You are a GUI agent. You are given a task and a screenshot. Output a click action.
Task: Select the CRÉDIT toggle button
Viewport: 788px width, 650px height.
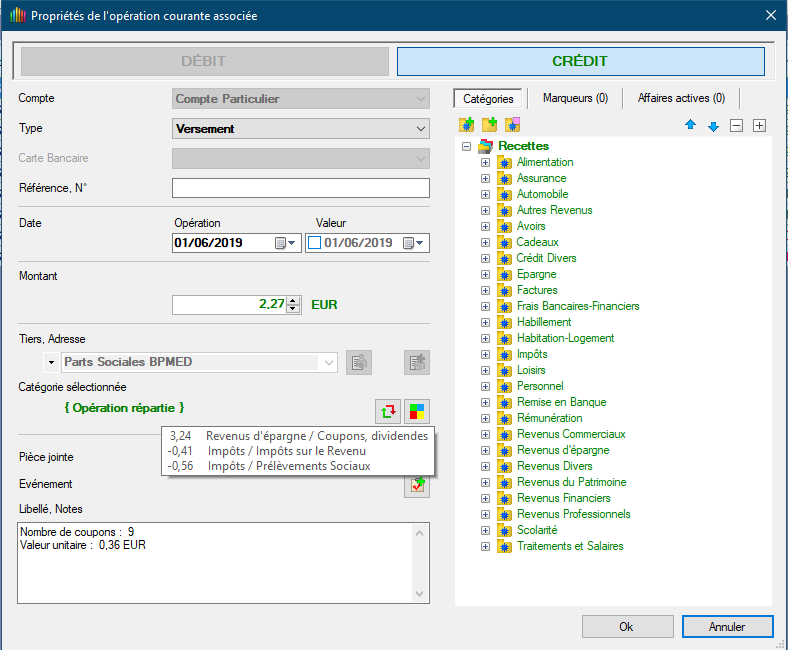(x=580, y=61)
